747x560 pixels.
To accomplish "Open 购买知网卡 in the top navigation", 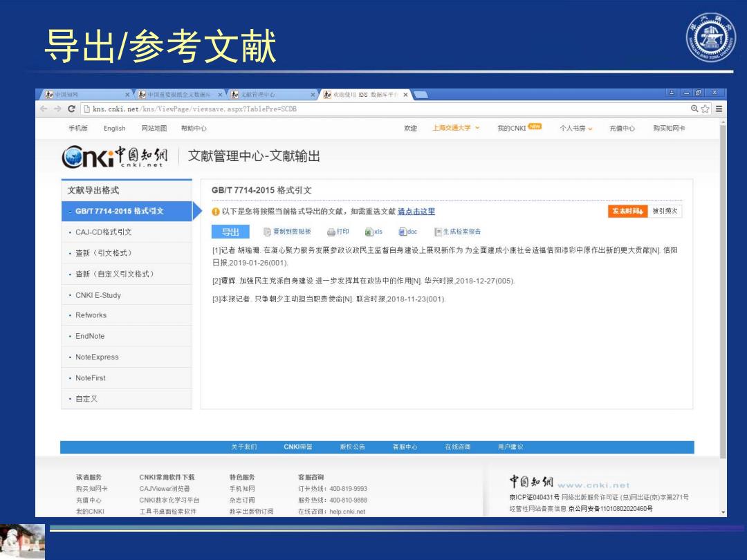I will coord(669,128).
